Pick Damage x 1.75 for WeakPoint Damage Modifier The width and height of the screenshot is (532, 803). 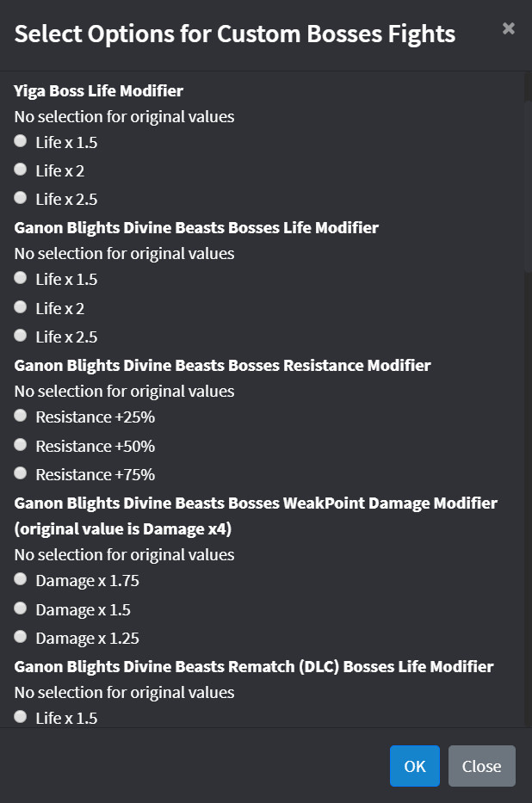pyautogui.click(x=20, y=578)
